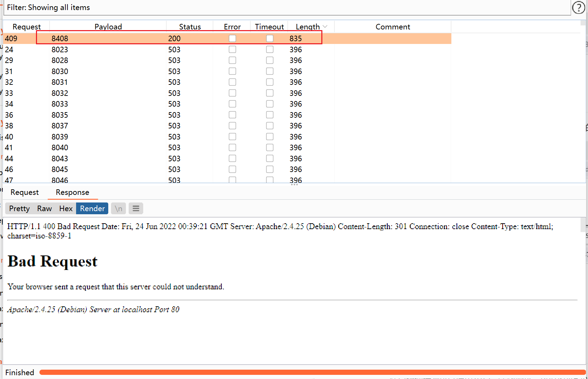Select the row with payload 8040
Screen dimensions: 588x379
coord(227,147)
